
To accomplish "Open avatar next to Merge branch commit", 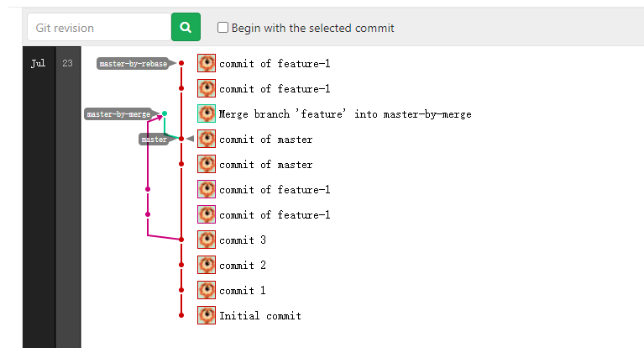I will coord(207,113).
